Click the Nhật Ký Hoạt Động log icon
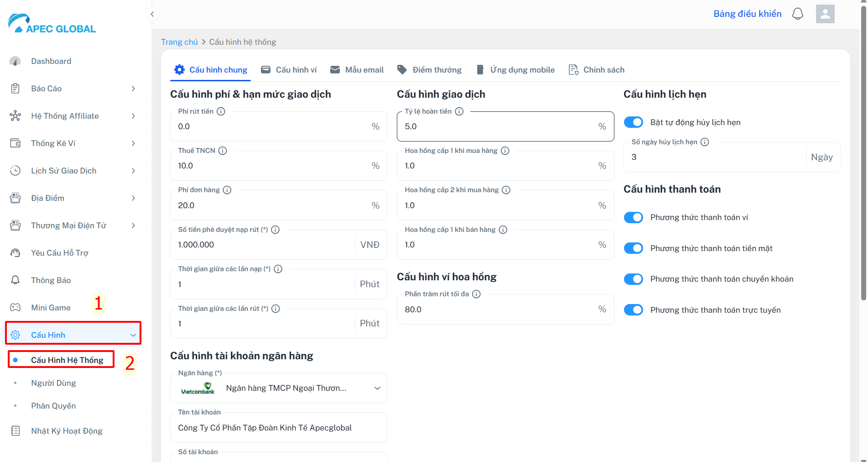 [15, 431]
